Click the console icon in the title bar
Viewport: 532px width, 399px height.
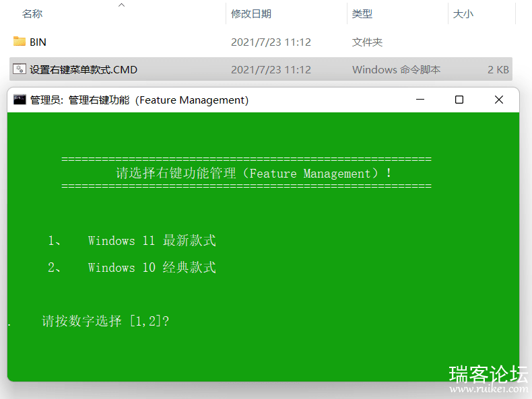tap(20, 100)
